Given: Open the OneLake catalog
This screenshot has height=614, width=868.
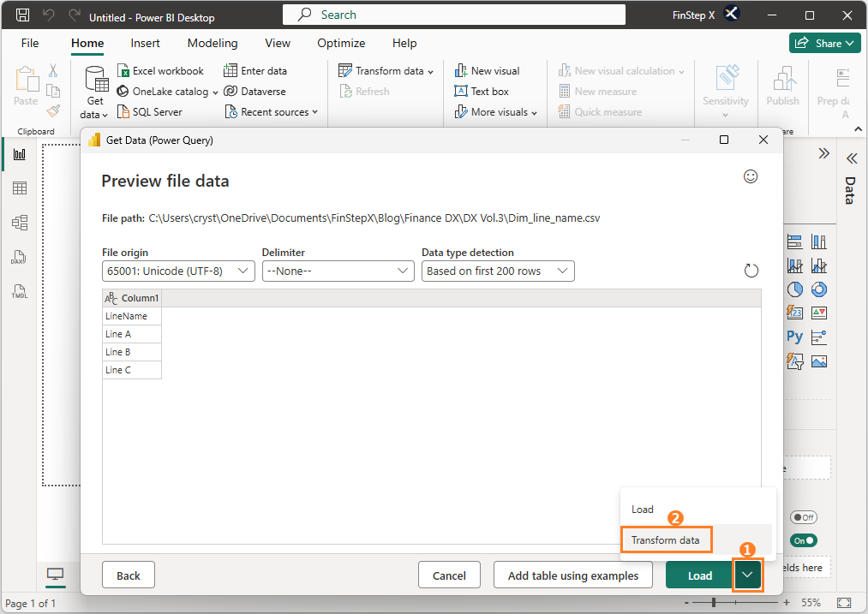Looking at the screenshot, I should pyautogui.click(x=167, y=92).
